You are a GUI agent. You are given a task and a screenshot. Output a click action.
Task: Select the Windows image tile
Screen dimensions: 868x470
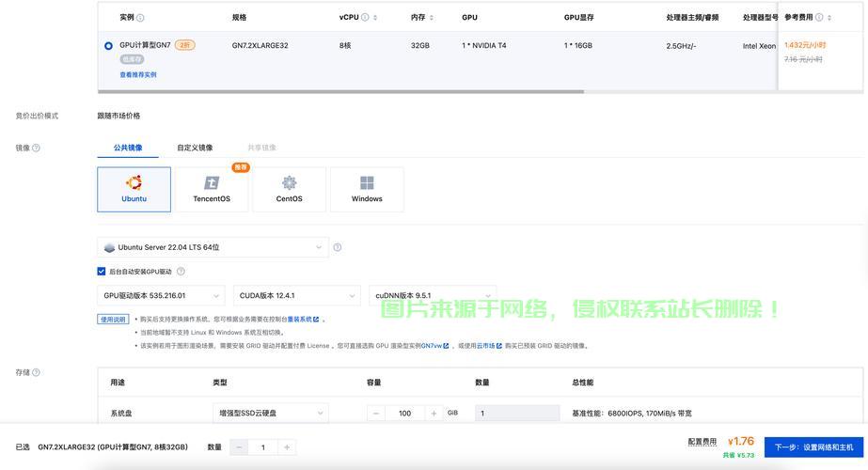tap(367, 189)
